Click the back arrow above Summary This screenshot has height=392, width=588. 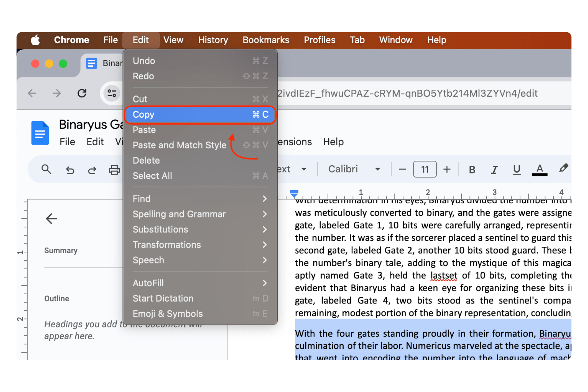coord(51,219)
